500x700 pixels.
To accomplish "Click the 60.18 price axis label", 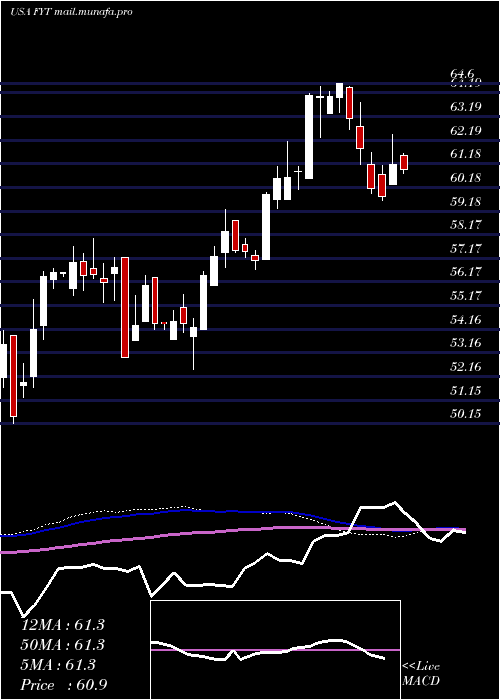I will (466, 178).
